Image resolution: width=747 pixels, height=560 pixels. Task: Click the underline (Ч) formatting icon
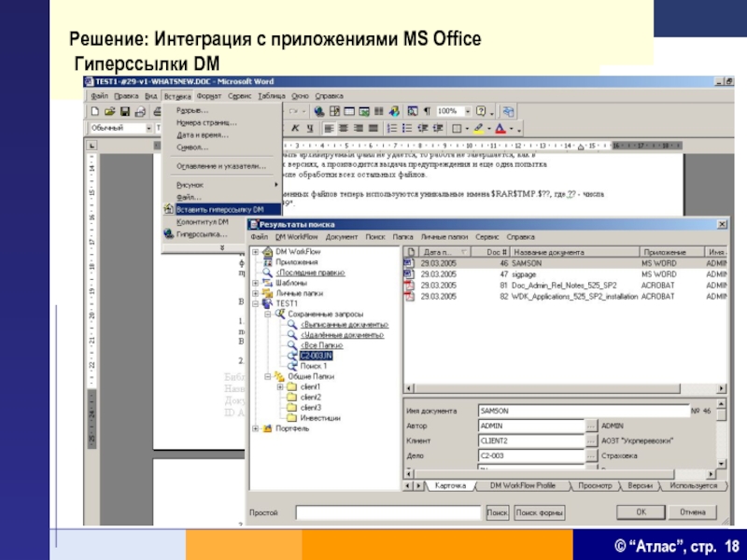pos(308,128)
